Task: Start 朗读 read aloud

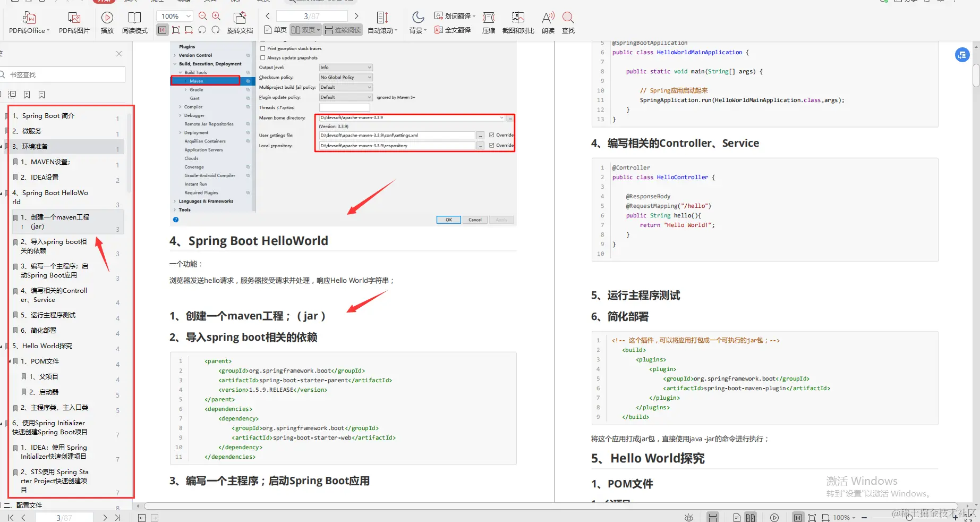Action: [x=548, y=23]
